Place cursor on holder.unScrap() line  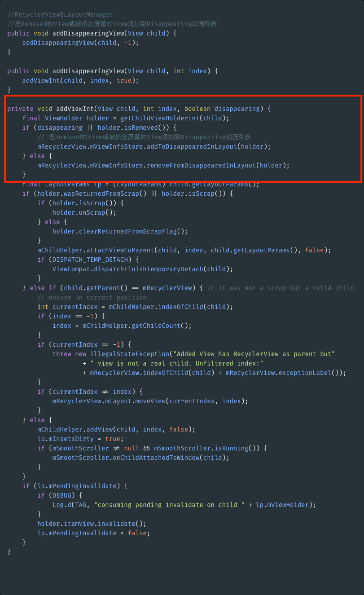click(x=84, y=212)
